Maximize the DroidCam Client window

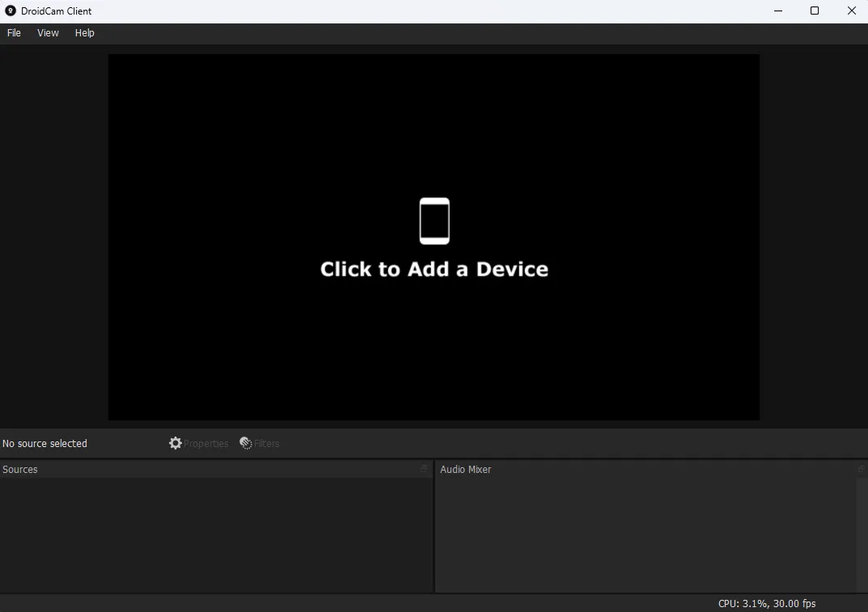[x=815, y=11]
